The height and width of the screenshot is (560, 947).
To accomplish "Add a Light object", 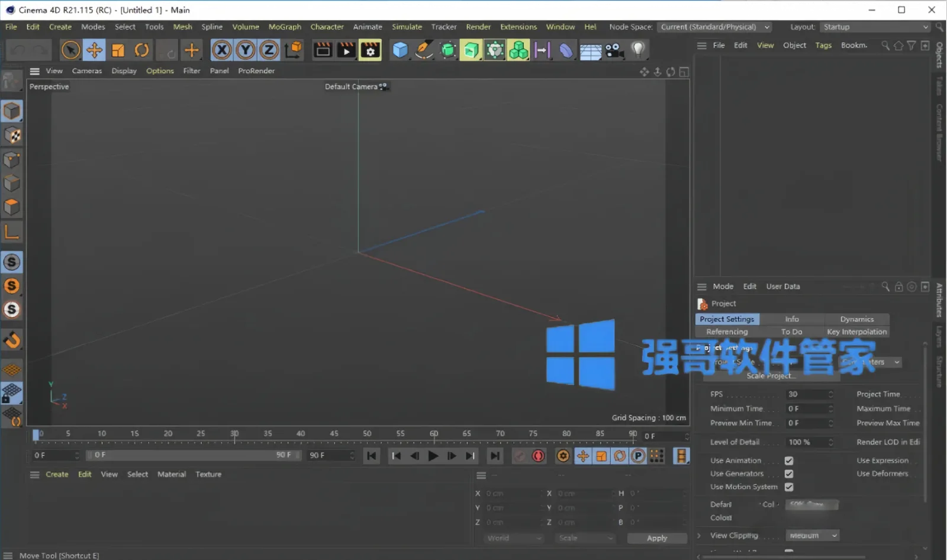I will (x=638, y=50).
